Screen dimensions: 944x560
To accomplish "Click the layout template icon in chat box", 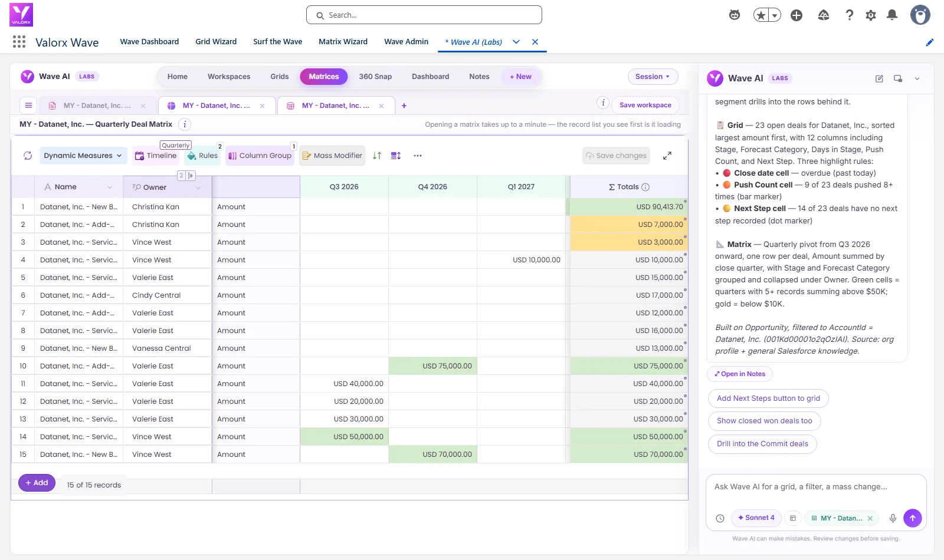I will click(793, 518).
